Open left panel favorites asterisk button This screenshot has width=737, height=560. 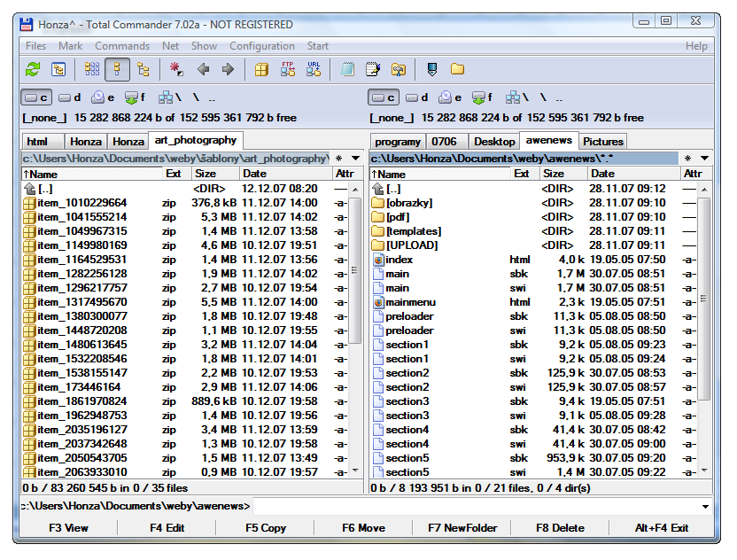[x=339, y=159]
